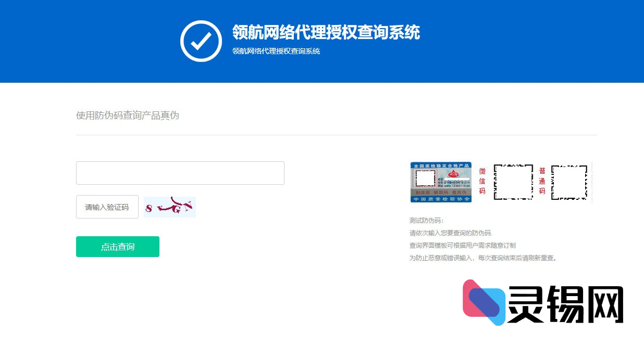
Task: Click the red 微信码 label text
Action: pos(482,181)
